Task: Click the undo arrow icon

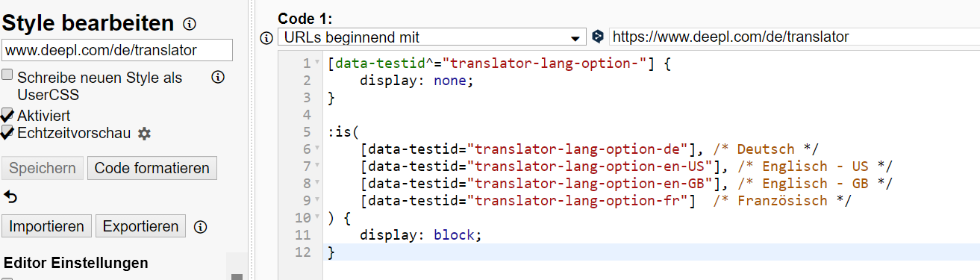Action: click(x=10, y=197)
